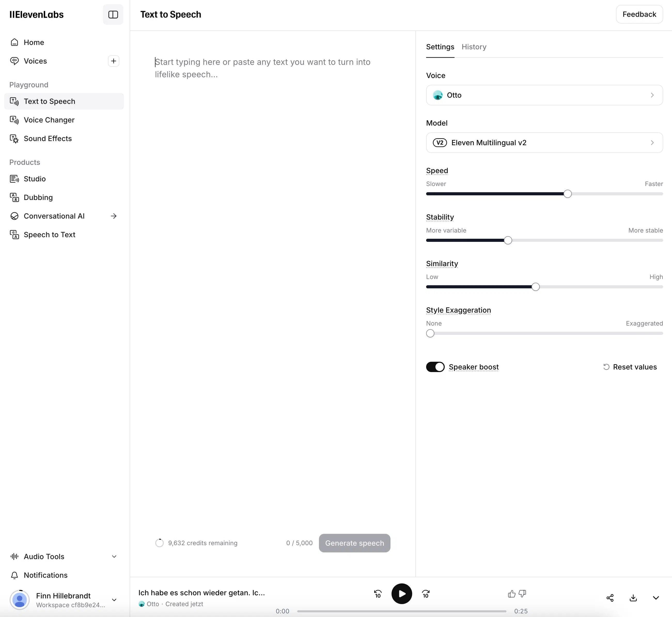The height and width of the screenshot is (617, 672).
Task: Click the audio playback progress bar
Action: (x=401, y=611)
